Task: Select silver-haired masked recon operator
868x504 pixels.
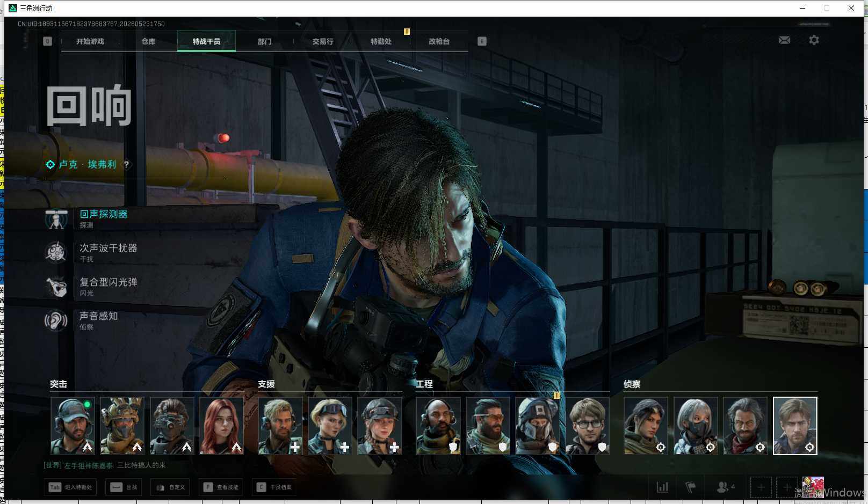Action: click(696, 426)
